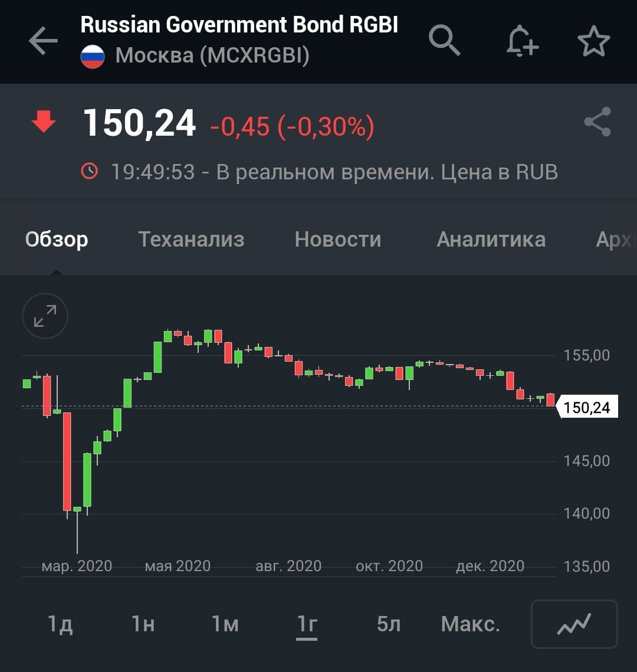Set chart range to 5л
Screen dimensions: 637x672
(389, 624)
